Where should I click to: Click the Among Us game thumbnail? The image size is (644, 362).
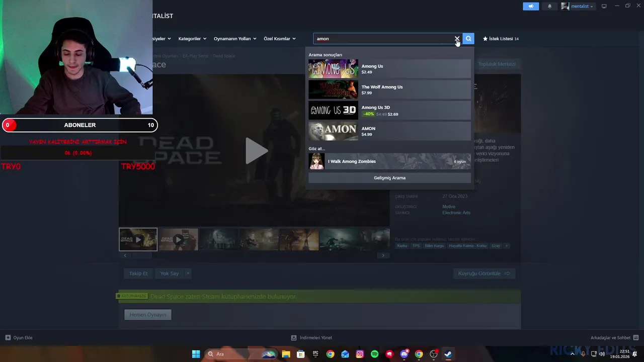333,69
